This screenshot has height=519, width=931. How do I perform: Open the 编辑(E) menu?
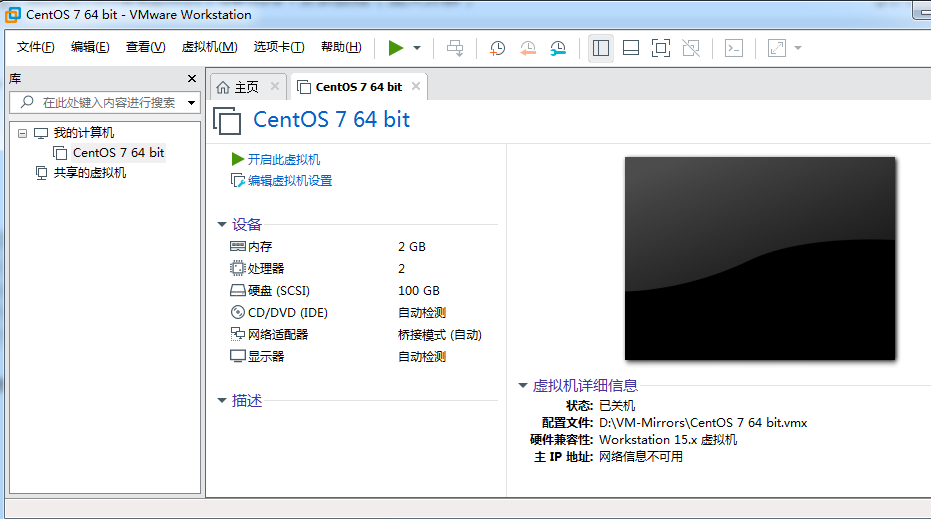[x=90, y=47]
